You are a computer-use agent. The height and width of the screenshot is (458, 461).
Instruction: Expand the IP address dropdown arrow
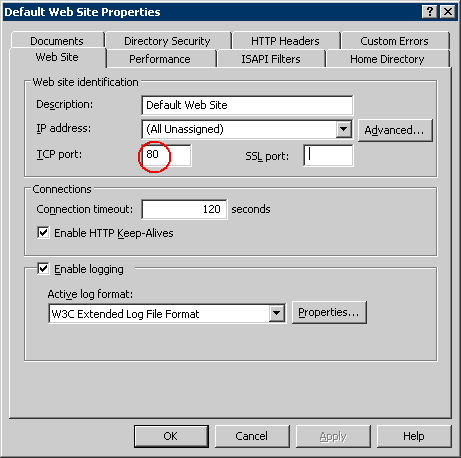pyautogui.click(x=344, y=129)
